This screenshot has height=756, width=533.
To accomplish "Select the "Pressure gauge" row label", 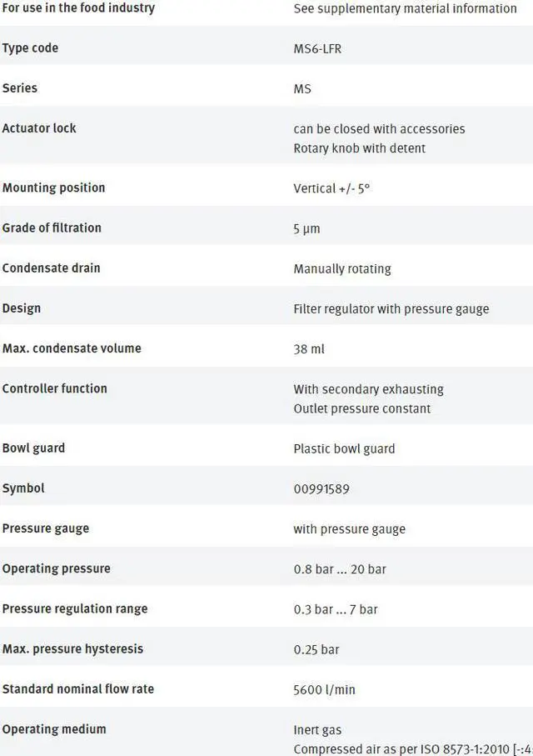I will 46,528.
